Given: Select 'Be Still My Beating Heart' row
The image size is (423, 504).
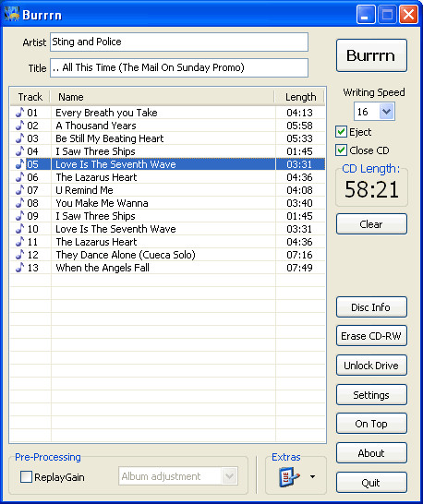Looking at the screenshot, I should coord(167,138).
